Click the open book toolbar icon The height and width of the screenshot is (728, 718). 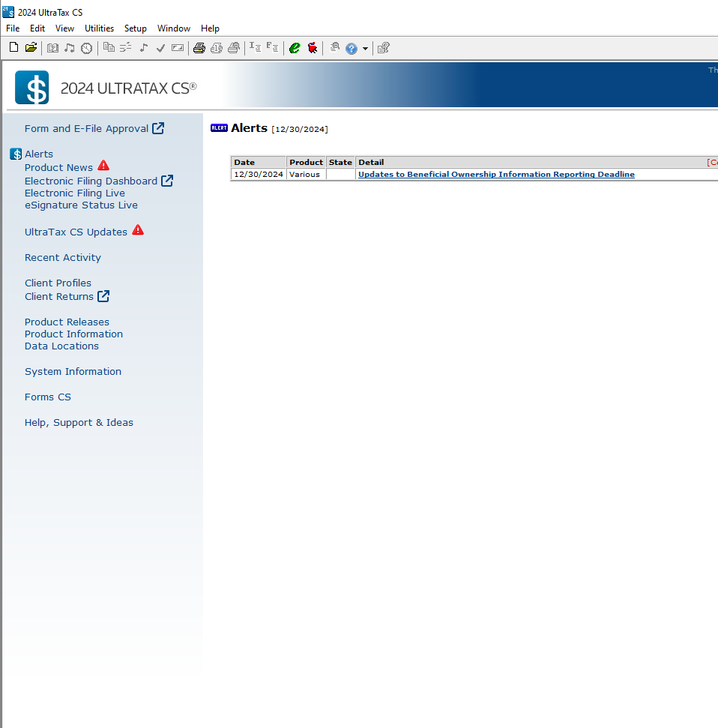53,48
